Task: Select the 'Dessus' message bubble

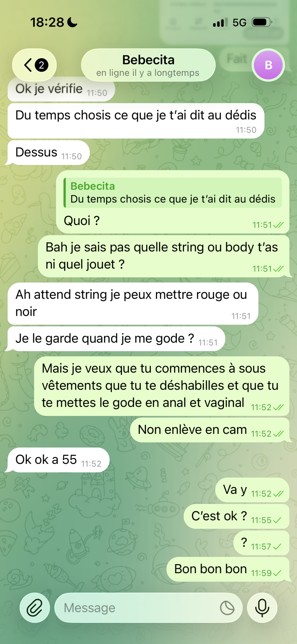Action: (48, 153)
